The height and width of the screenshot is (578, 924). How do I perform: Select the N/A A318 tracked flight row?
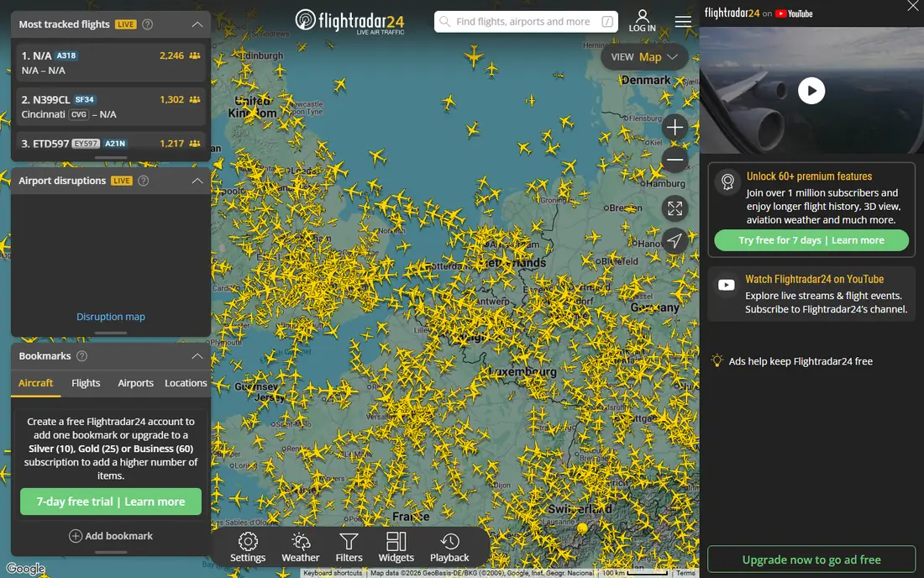pos(111,62)
